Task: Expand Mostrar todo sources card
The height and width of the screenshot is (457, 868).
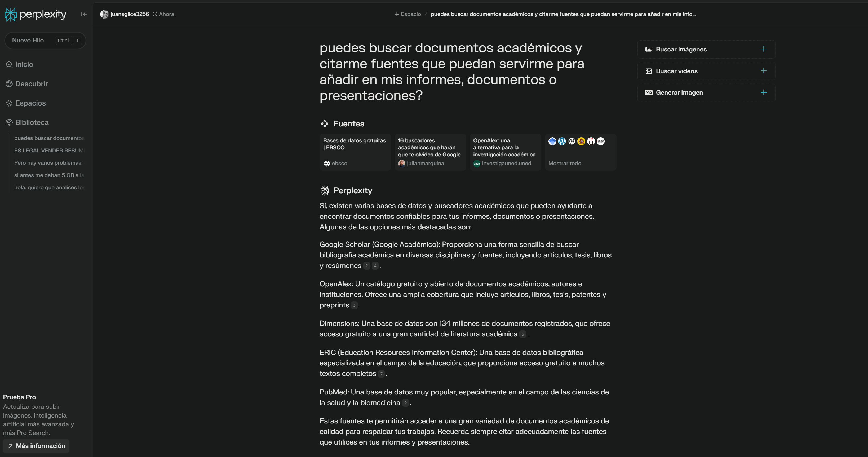Action: [x=580, y=152]
